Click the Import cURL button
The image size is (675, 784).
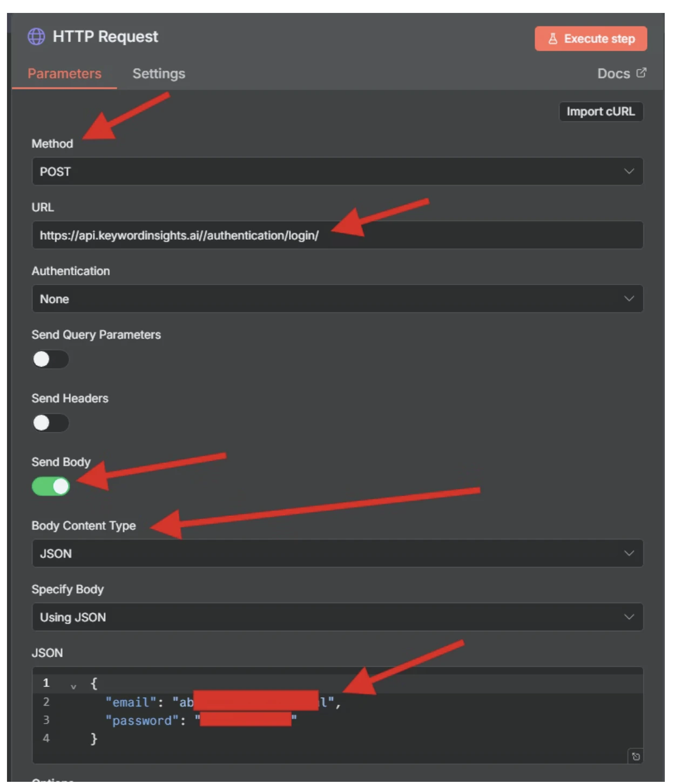[600, 112]
